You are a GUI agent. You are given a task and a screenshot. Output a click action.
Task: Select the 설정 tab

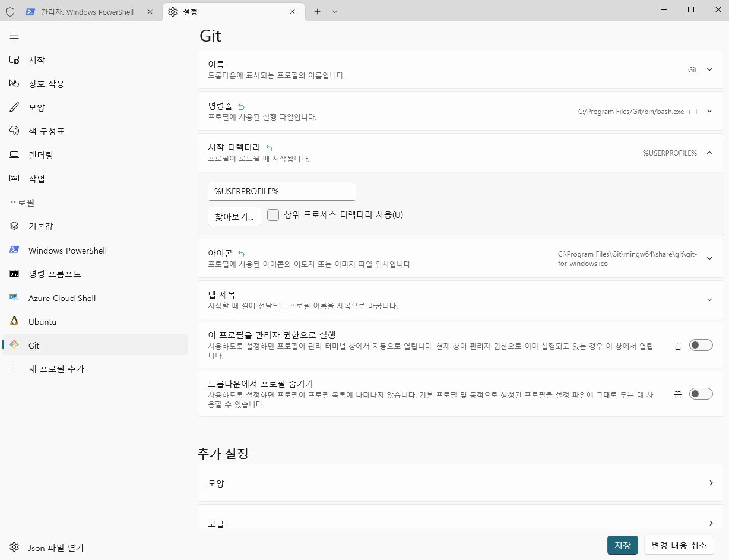click(233, 12)
